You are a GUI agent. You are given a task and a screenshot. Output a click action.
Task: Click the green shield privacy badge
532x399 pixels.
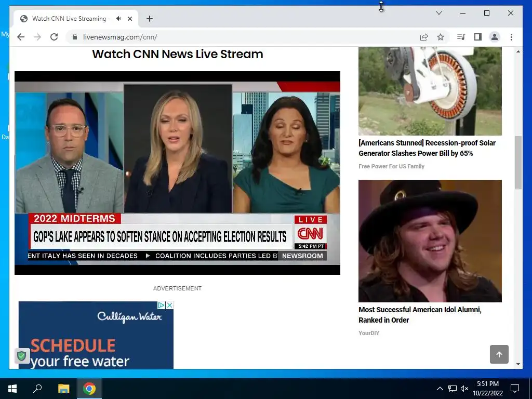point(22,356)
